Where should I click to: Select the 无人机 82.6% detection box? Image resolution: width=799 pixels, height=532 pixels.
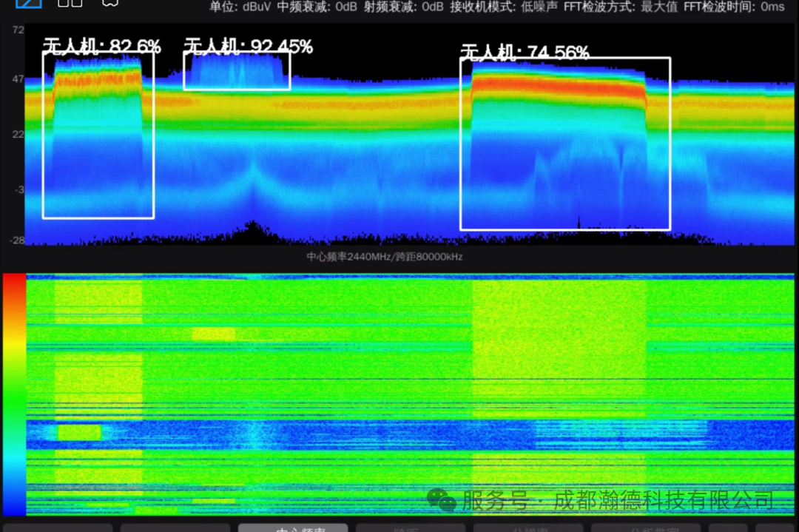click(98, 137)
